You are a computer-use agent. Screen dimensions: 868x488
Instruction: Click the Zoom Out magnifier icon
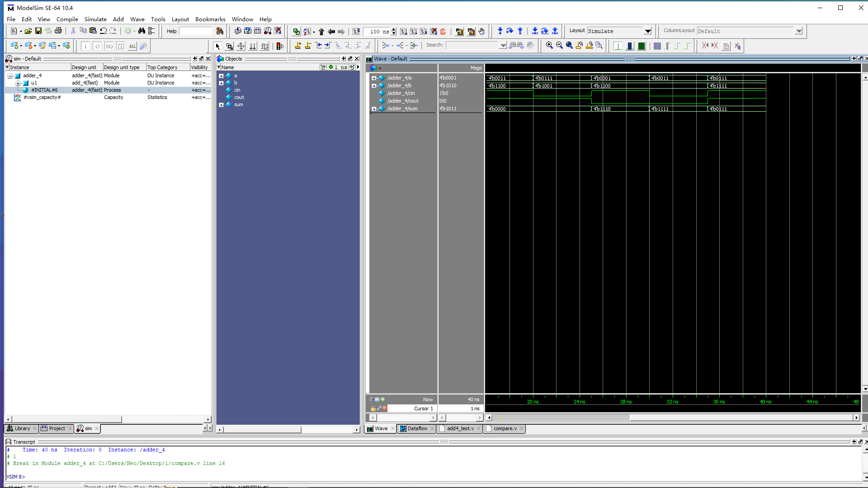click(x=559, y=46)
